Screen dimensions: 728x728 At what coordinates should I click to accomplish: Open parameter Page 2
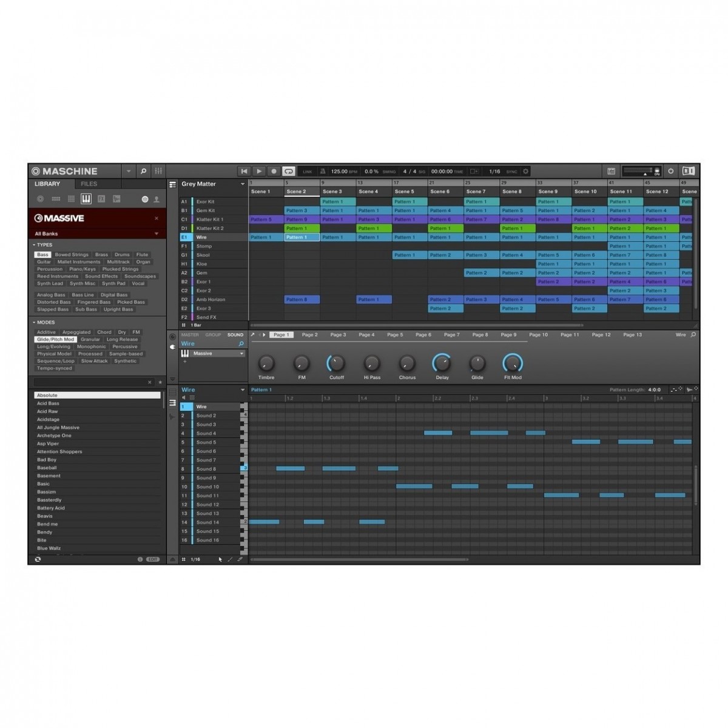click(x=310, y=335)
